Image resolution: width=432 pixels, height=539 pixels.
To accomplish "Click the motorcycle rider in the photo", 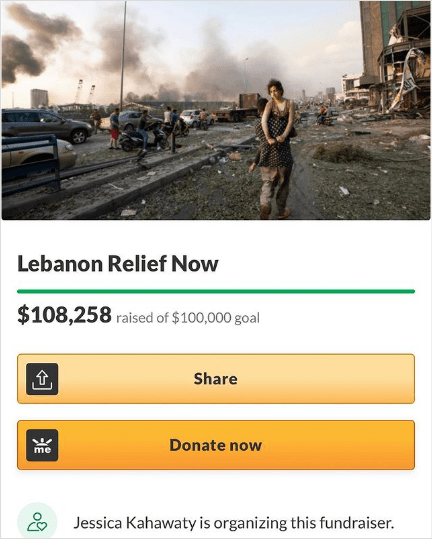I will (x=143, y=132).
